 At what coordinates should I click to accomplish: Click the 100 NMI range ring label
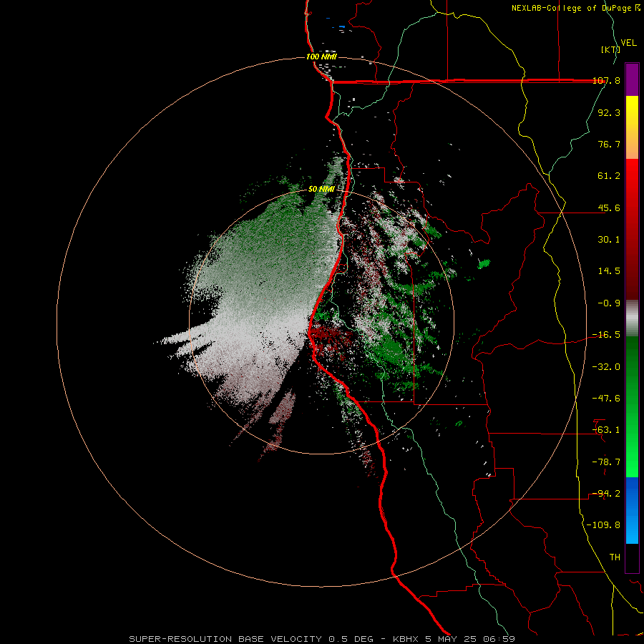(x=321, y=57)
